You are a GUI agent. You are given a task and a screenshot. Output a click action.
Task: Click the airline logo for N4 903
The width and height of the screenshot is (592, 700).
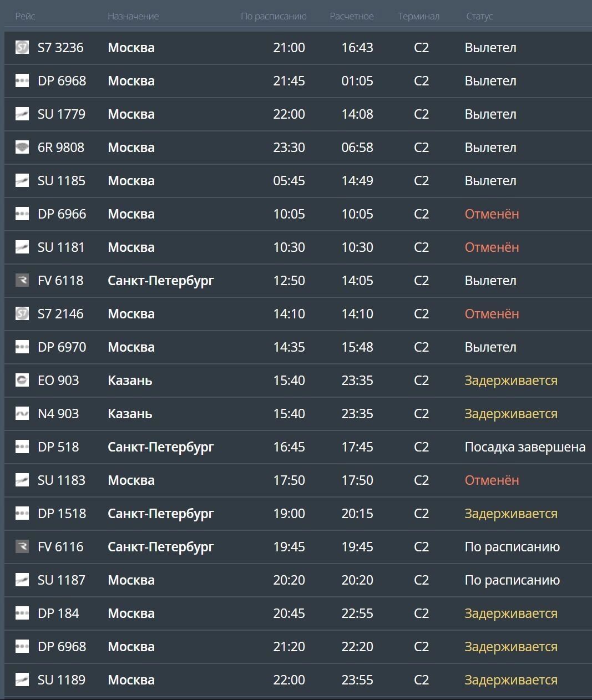click(22, 414)
